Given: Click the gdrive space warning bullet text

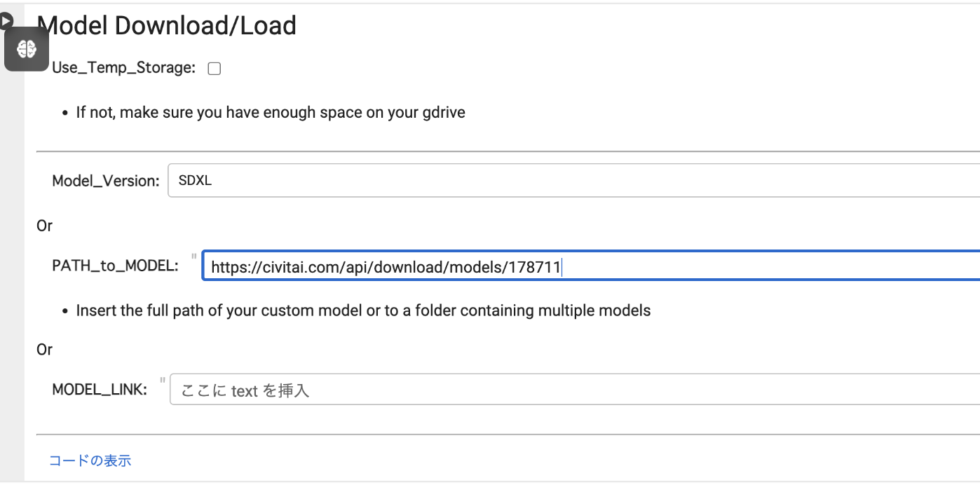Looking at the screenshot, I should [271, 112].
